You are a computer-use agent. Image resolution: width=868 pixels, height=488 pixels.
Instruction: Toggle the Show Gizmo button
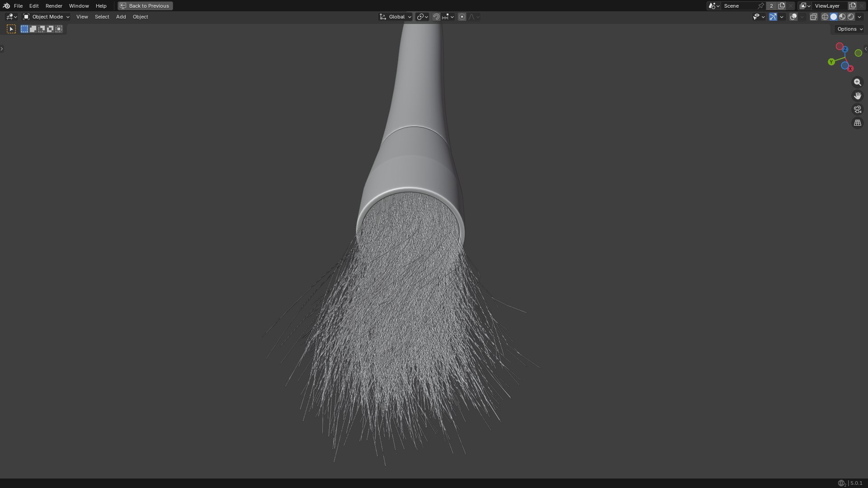click(773, 17)
